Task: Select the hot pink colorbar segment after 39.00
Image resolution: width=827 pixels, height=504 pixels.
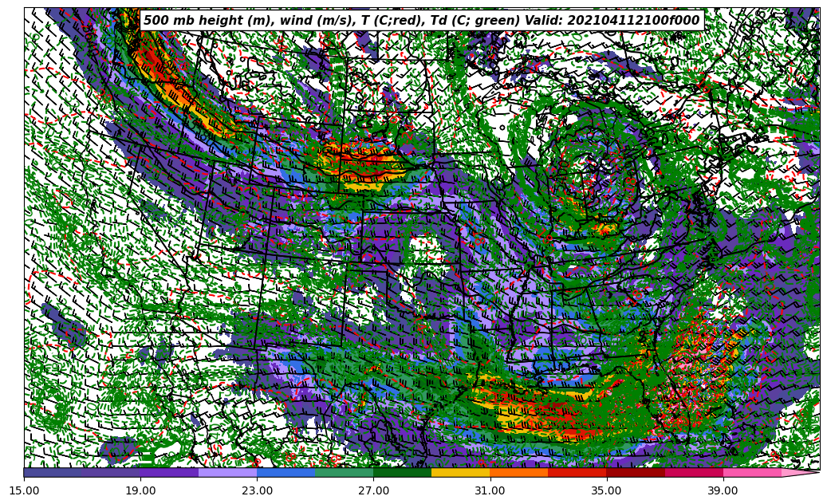Action: (x=752, y=473)
